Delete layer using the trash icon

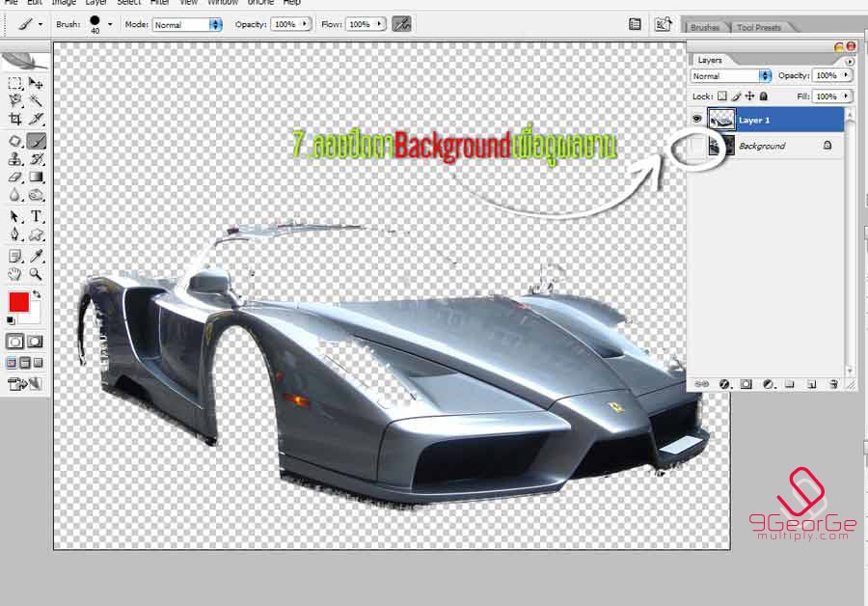(x=833, y=384)
